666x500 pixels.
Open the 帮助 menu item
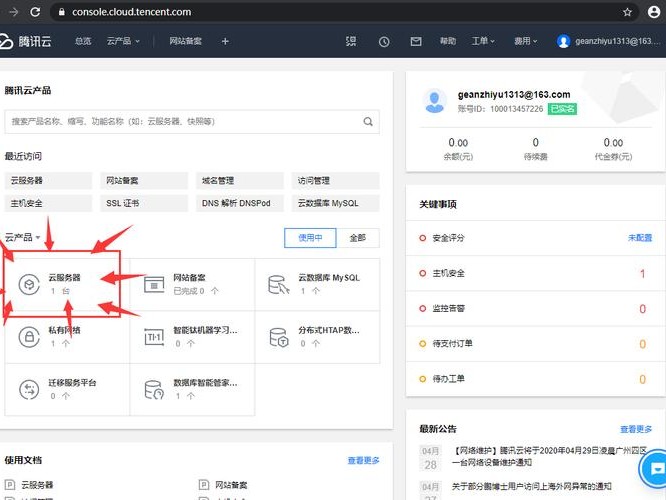[448, 41]
